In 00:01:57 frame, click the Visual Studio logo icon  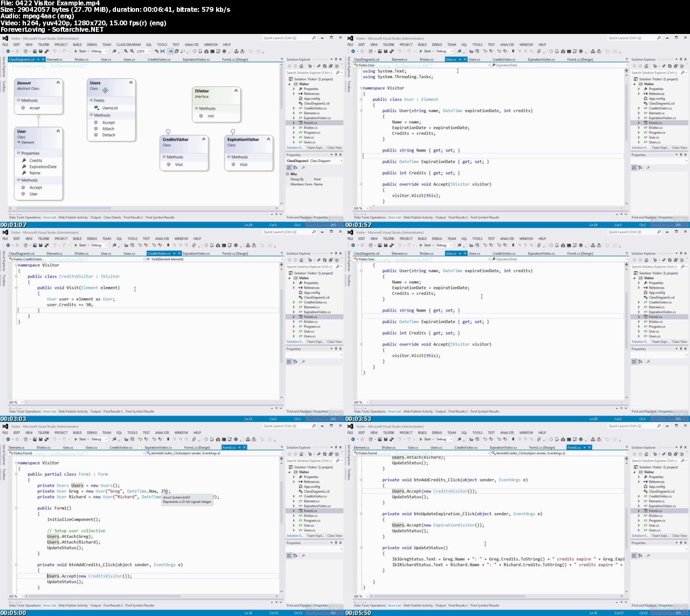click(x=350, y=38)
